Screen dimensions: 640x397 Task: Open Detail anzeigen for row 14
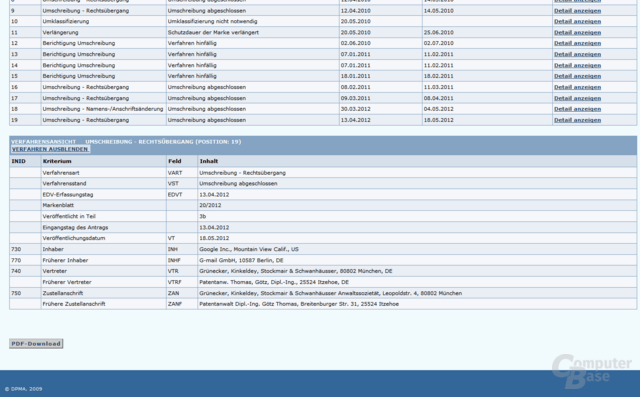(577, 65)
